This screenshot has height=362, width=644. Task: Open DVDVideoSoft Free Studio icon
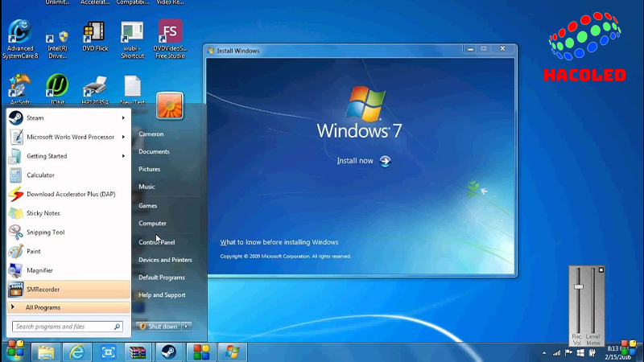[170, 39]
